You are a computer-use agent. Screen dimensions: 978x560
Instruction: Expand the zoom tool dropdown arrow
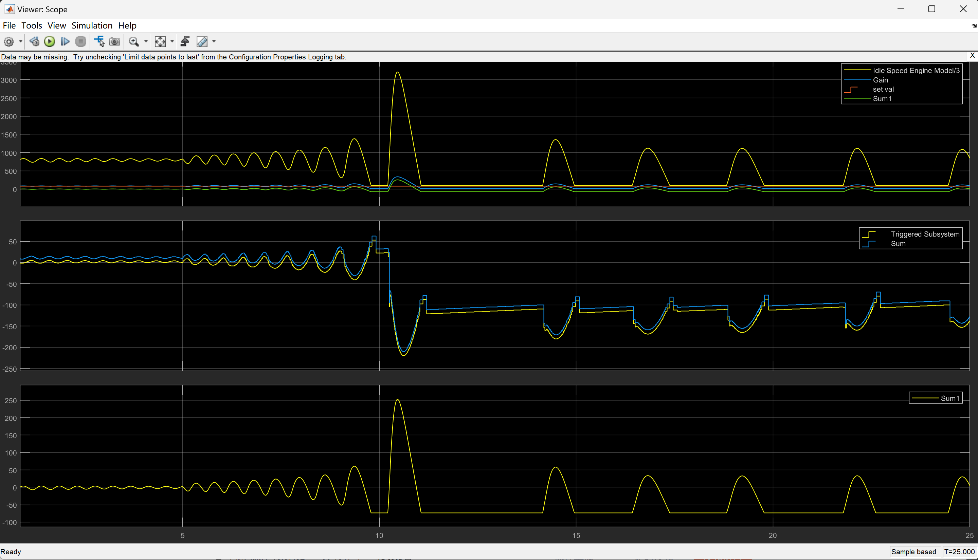[146, 41]
